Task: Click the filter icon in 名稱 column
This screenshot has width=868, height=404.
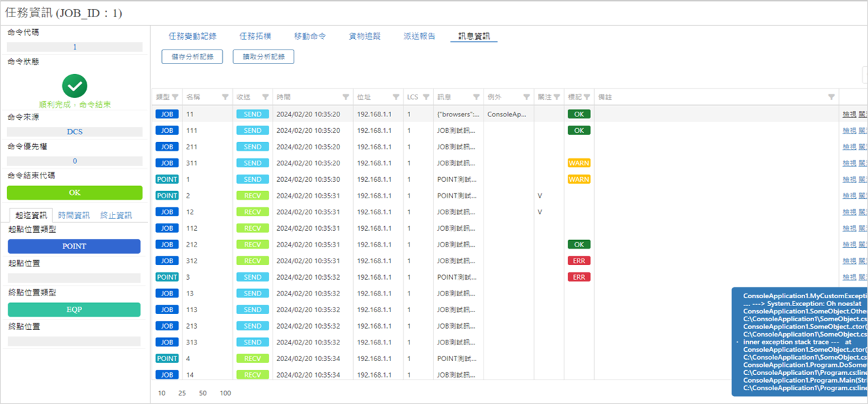Action: [x=225, y=97]
